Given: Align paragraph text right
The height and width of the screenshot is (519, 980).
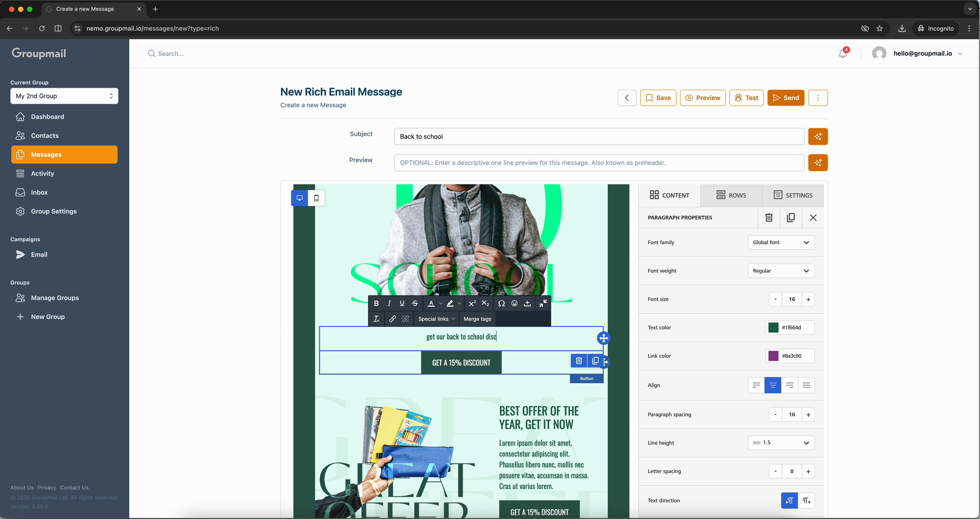Looking at the screenshot, I should [789, 385].
